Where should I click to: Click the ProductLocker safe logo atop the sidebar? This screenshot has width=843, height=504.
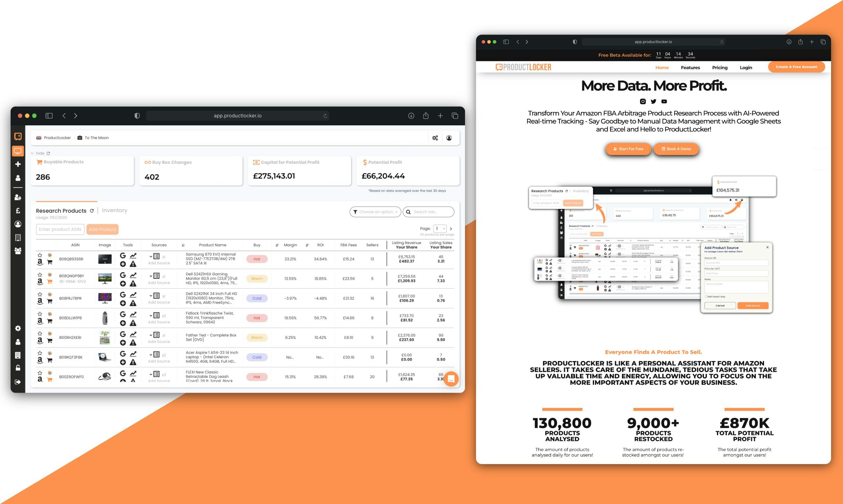click(18, 136)
